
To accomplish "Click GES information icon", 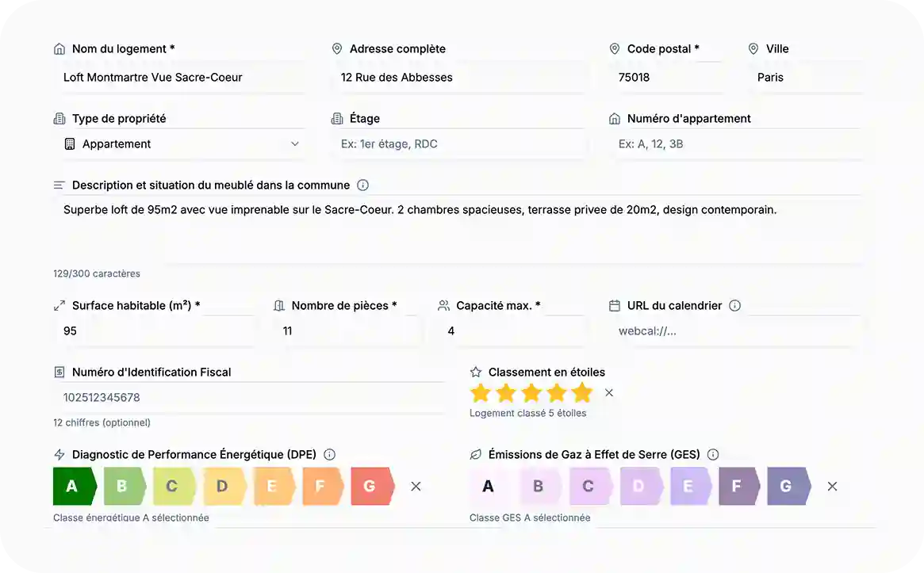I will [x=712, y=455].
